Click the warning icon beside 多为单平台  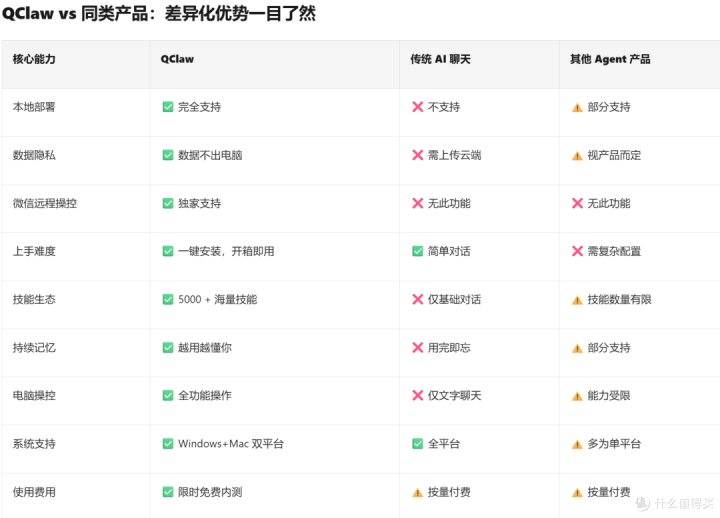click(577, 443)
